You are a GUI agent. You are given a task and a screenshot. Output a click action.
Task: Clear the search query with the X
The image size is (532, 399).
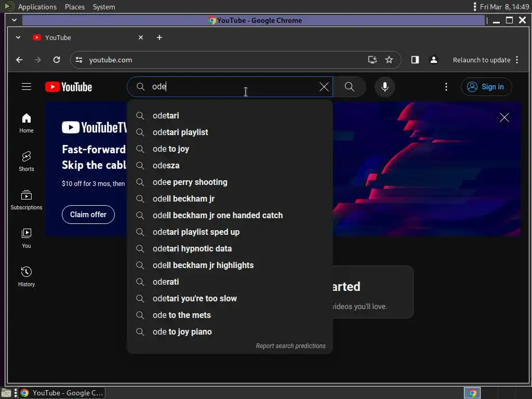click(x=324, y=87)
